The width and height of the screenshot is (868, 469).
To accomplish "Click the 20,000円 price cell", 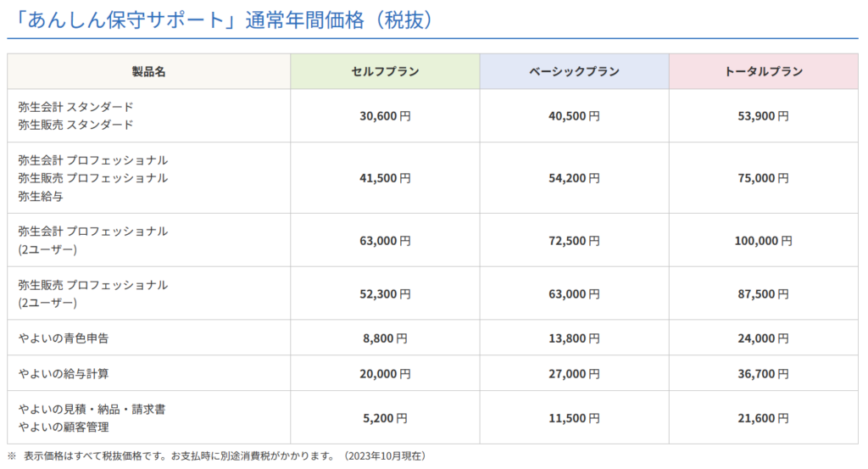I will pyautogui.click(x=386, y=374).
